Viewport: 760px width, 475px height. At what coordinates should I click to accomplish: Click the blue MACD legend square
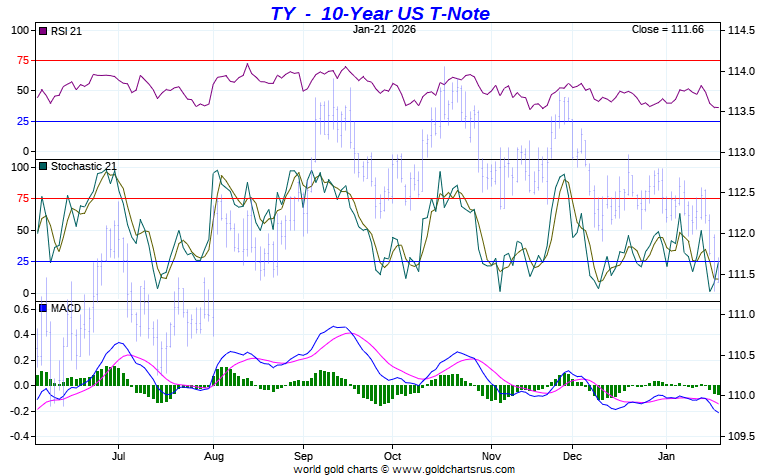43,308
